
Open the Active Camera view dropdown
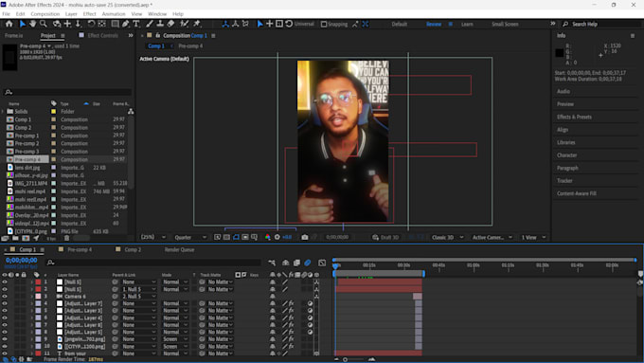(x=492, y=237)
